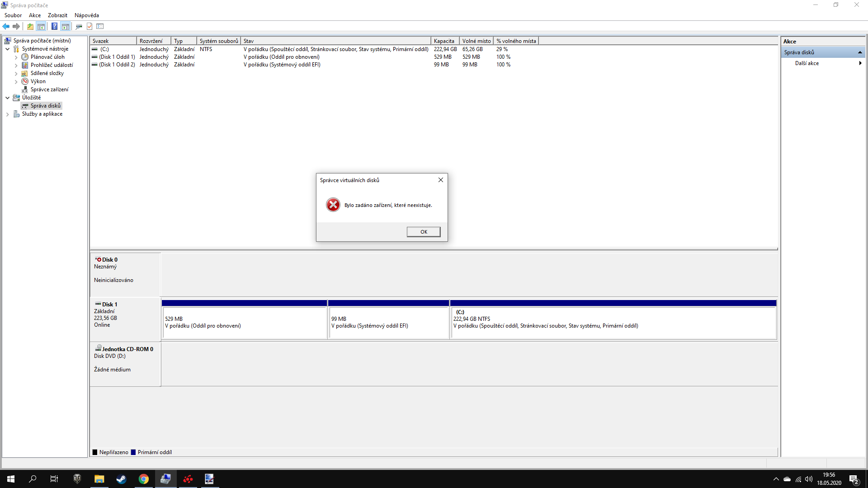Click the blue Back arrow in the toolbar
This screenshot has height=488, width=868.
pos(6,26)
